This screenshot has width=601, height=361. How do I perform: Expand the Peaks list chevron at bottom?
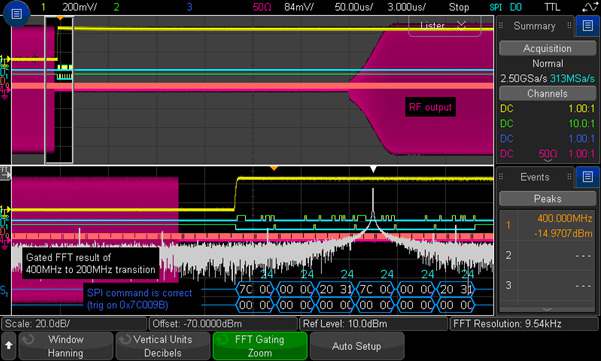click(547, 309)
